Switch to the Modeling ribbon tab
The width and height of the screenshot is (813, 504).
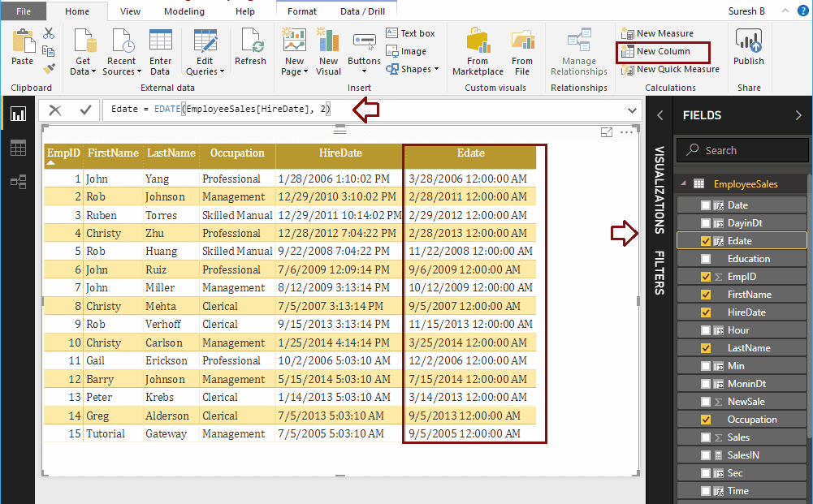point(184,11)
